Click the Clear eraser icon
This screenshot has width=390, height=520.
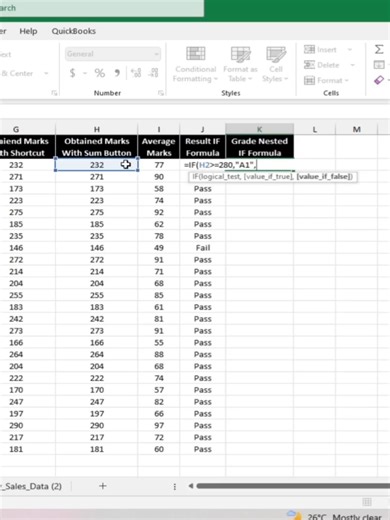pos(379,80)
